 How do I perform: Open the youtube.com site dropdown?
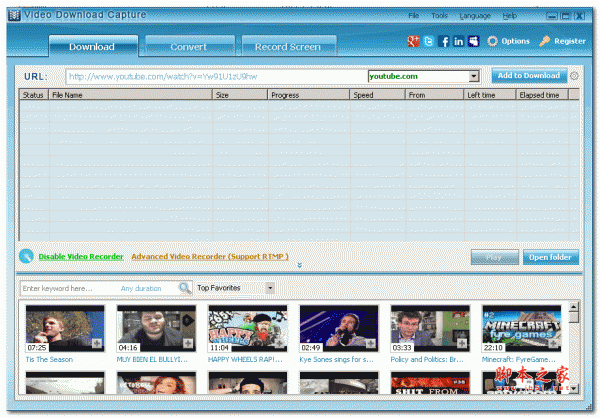[474, 76]
